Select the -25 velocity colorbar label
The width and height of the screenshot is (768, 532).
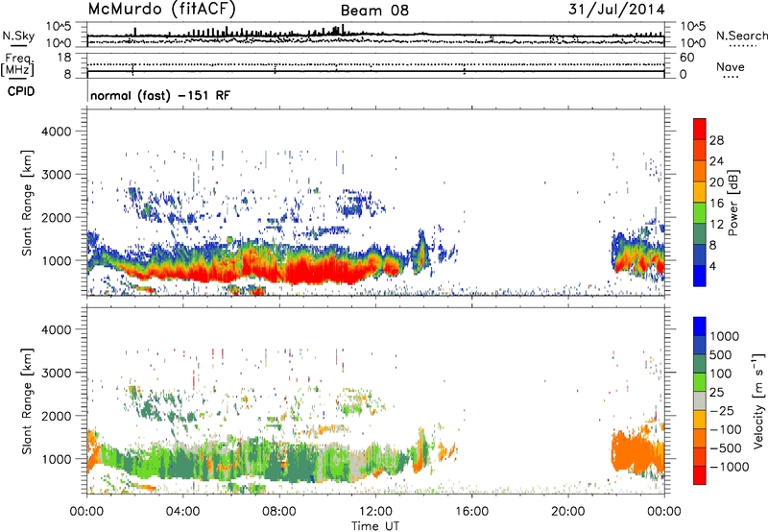722,411
